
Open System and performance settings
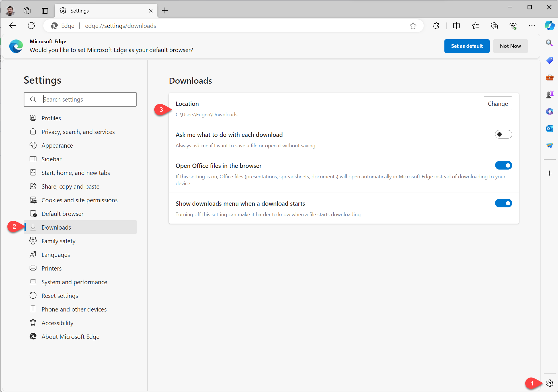pyautogui.click(x=80, y=282)
